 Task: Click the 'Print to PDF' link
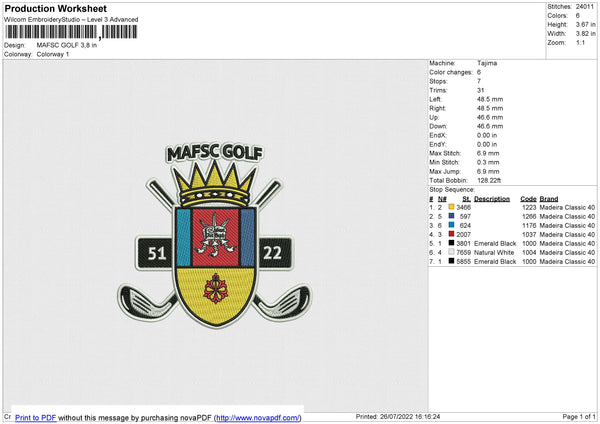point(36,417)
